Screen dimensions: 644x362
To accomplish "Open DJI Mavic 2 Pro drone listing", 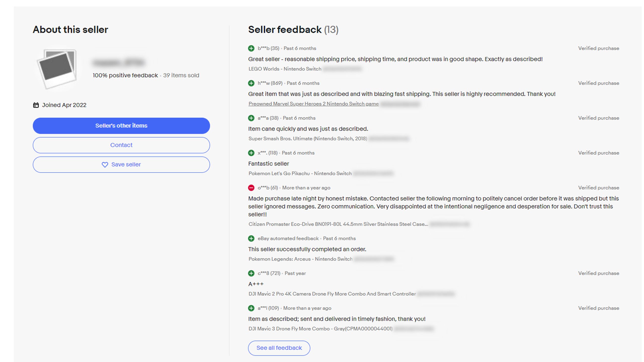I will click(332, 294).
